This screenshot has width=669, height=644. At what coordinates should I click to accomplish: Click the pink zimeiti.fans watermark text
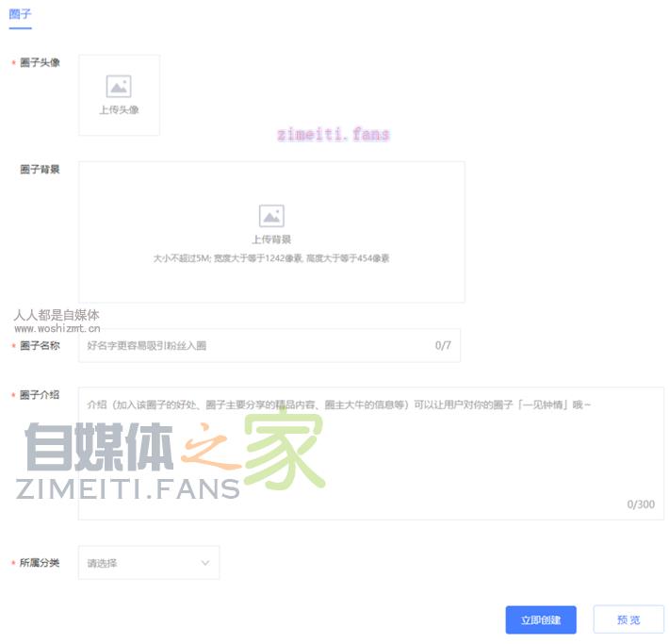[x=334, y=135]
